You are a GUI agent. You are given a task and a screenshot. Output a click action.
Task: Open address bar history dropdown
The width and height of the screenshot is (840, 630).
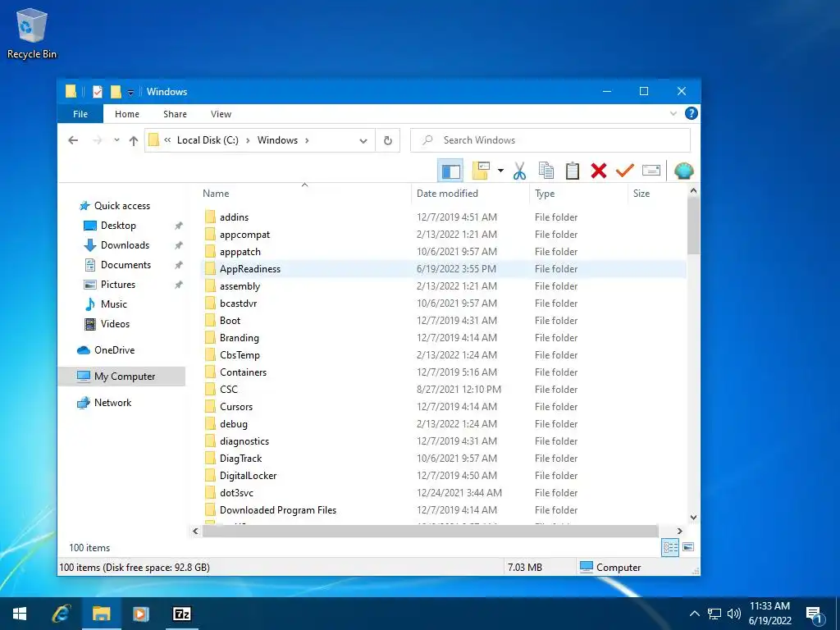(363, 141)
